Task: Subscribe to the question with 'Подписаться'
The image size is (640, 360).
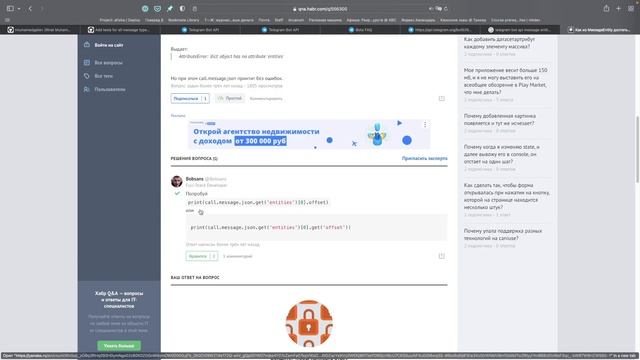Action: tap(190, 98)
